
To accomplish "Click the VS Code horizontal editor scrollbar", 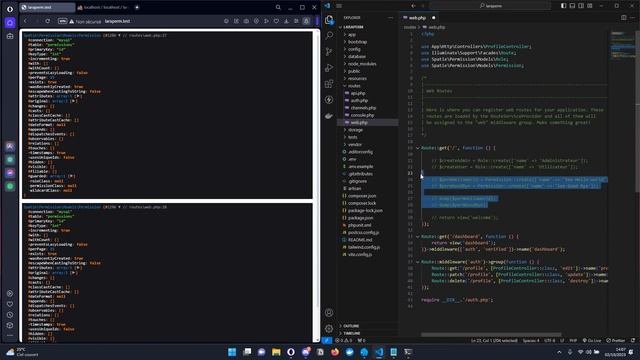I will [x=491, y=335].
